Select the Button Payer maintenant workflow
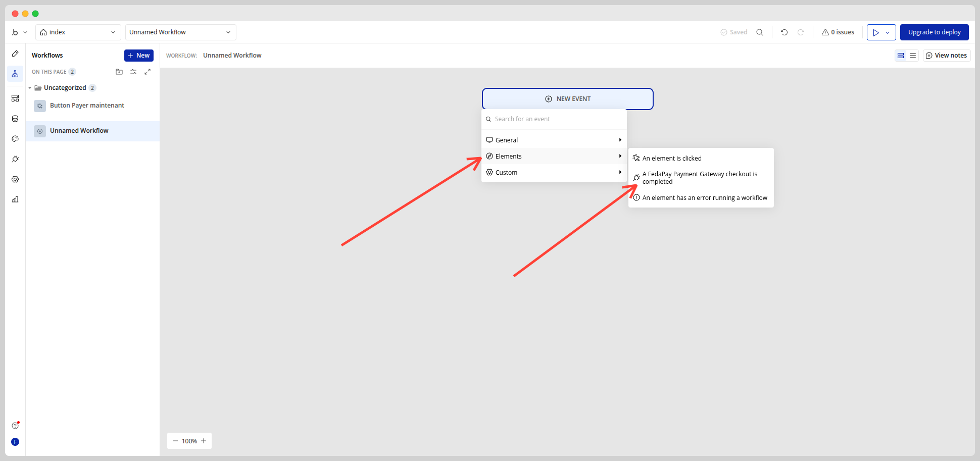980x461 pixels. click(93, 106)
